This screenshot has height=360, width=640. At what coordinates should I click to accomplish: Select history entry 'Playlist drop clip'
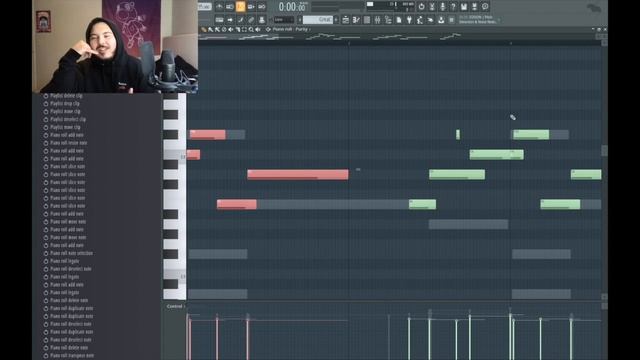pyautogui.click(x=65, y=103)
